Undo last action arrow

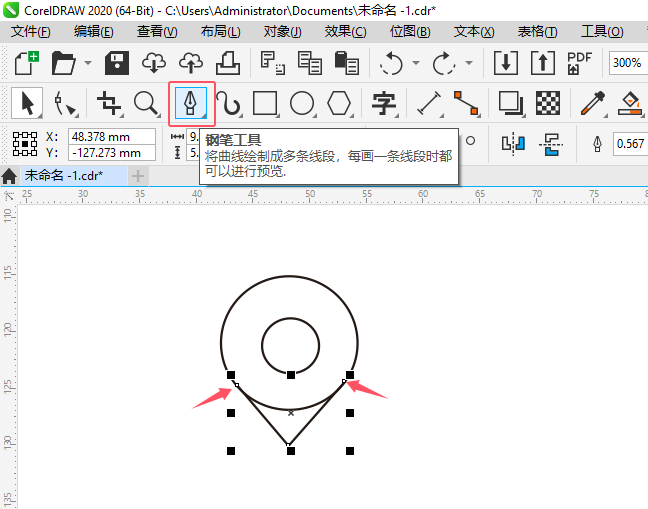click(x=391, y=63)
